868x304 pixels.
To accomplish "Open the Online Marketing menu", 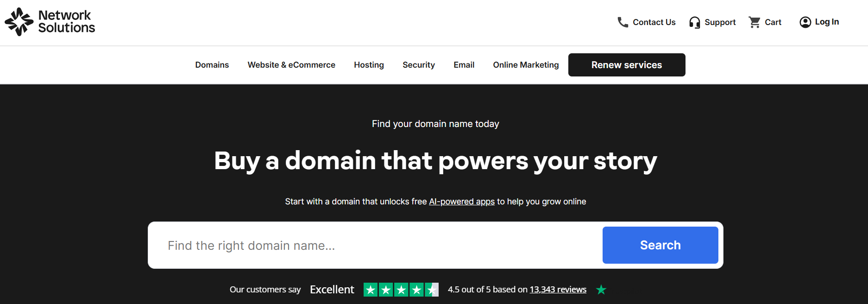I will click(526, 65).
